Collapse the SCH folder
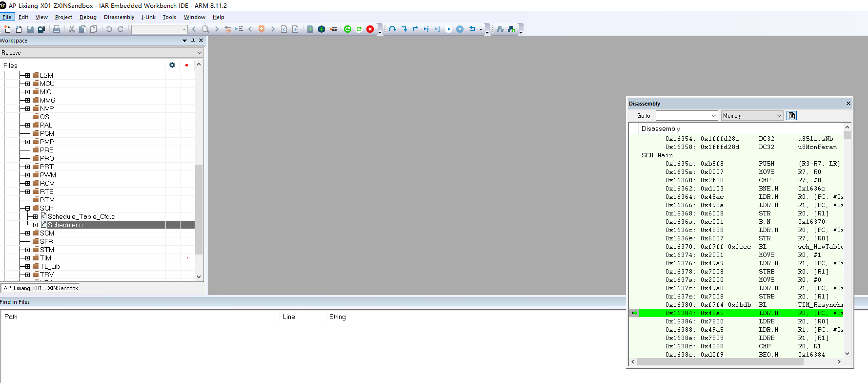This screenshot has width=868, height=383. (x=27, y=208)
